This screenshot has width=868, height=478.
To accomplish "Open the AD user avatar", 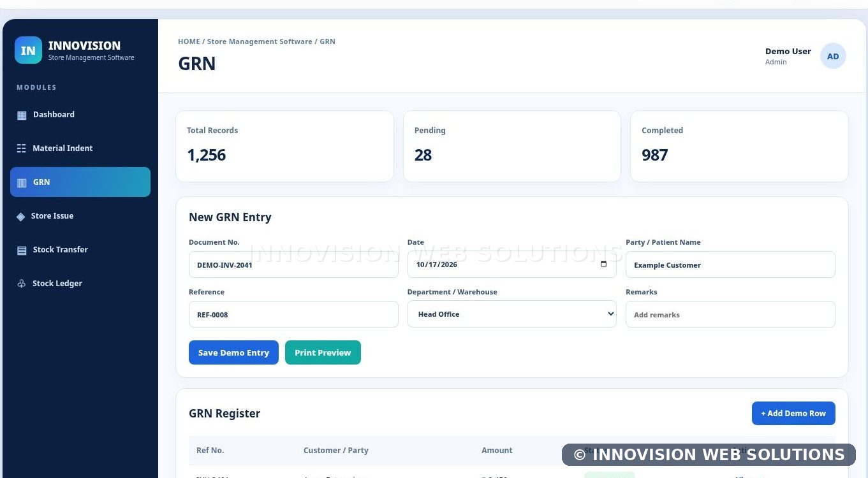I will tap(833, 56).
